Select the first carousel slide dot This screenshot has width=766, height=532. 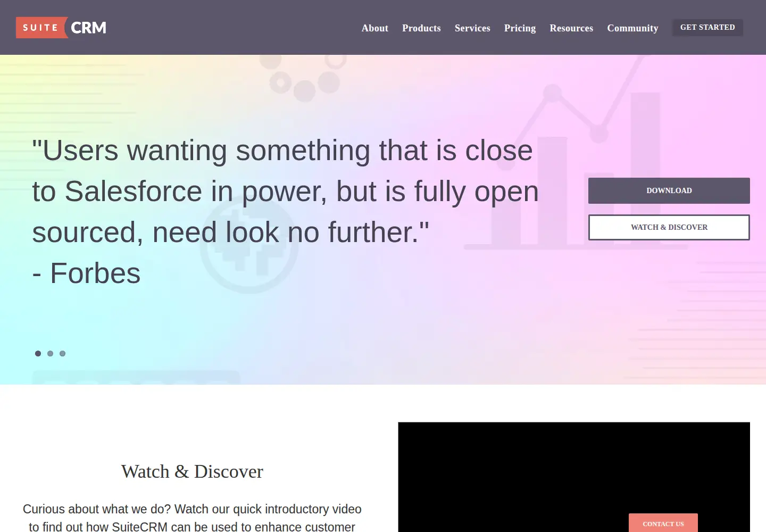click(38, 353)
